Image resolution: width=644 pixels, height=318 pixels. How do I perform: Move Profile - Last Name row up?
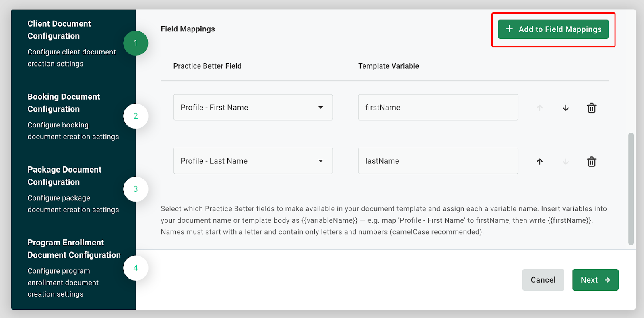[x=540, y=162]
